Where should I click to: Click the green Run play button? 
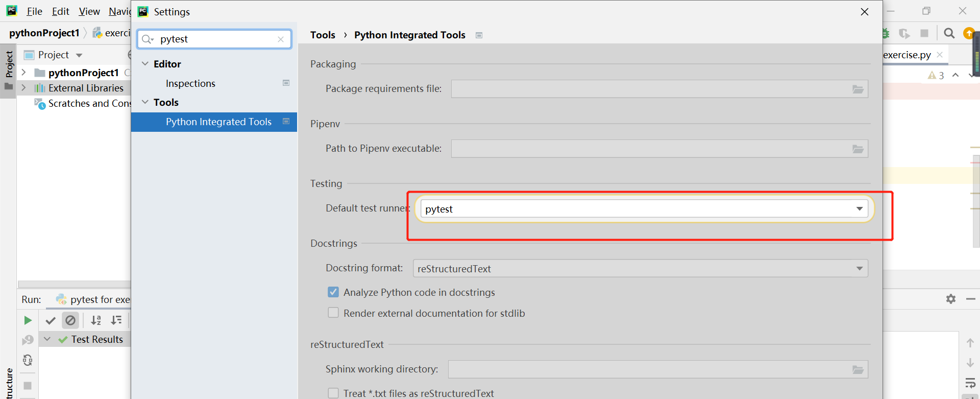pos(28,320)
